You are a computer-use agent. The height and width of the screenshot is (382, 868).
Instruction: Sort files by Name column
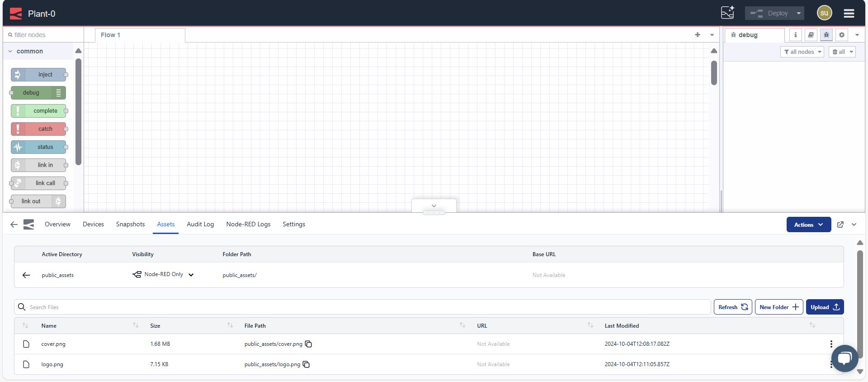135,325
